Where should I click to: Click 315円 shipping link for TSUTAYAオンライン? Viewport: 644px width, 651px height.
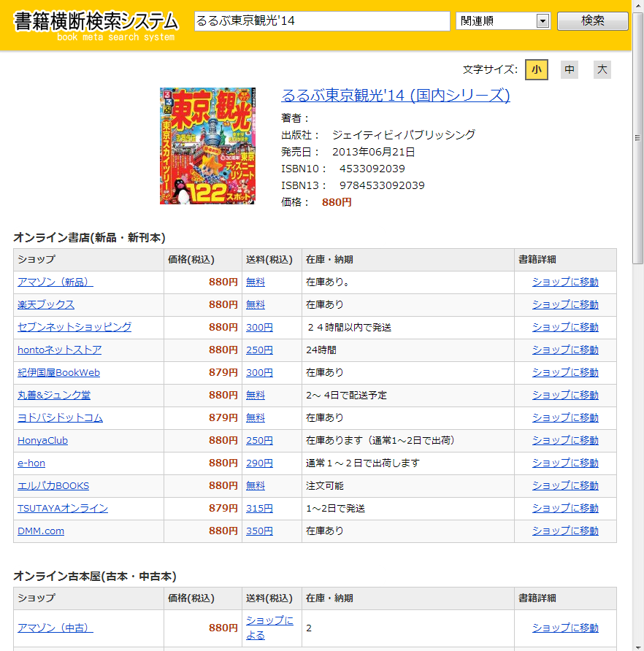[259, 508]
